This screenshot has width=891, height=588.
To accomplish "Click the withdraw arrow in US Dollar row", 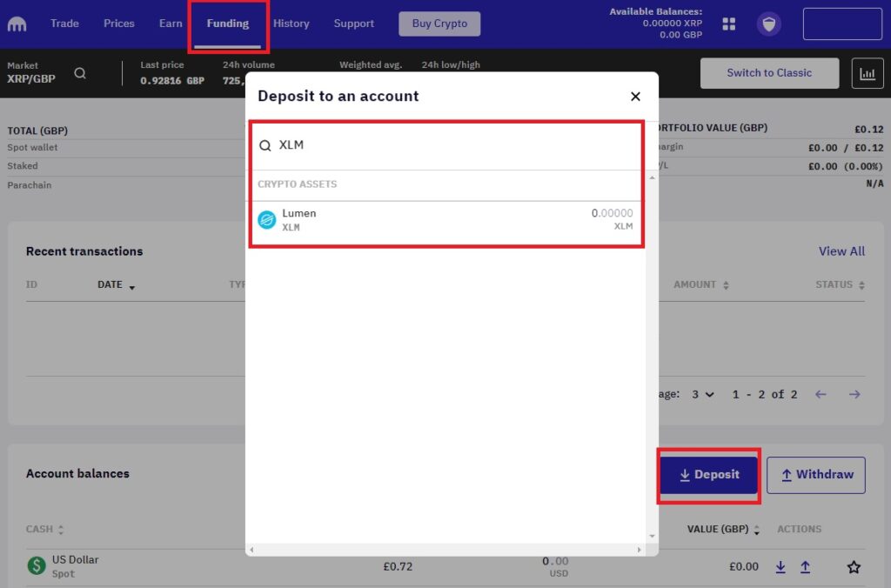I will [805, 566].
